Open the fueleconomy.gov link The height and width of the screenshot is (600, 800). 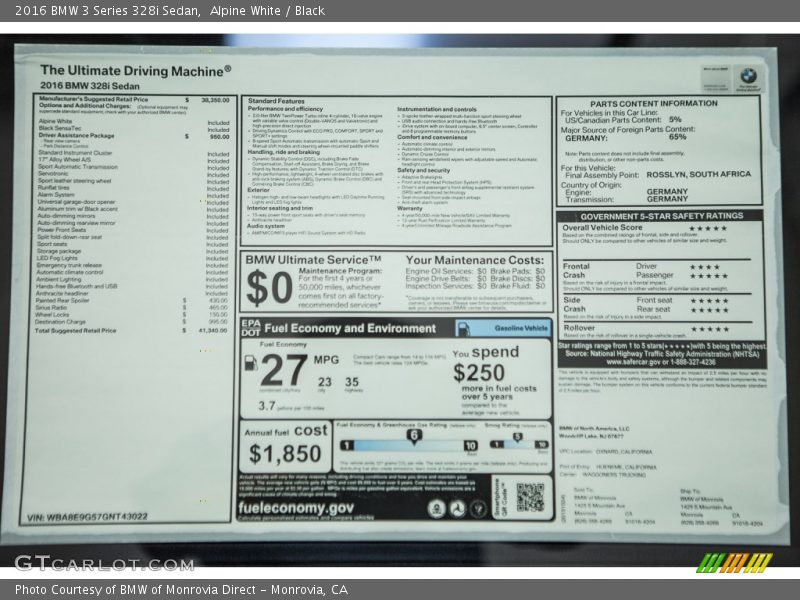295,507
